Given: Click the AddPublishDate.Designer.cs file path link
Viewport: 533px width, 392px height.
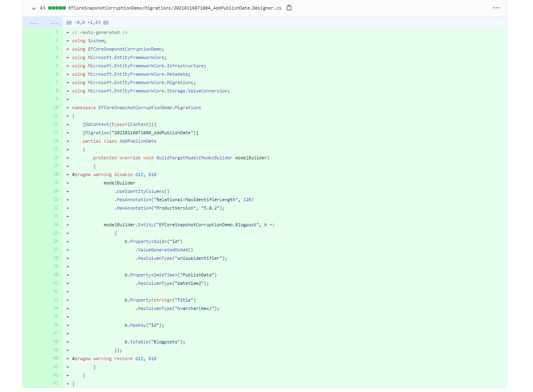Looking at the screenshot, I should [175, 8].
